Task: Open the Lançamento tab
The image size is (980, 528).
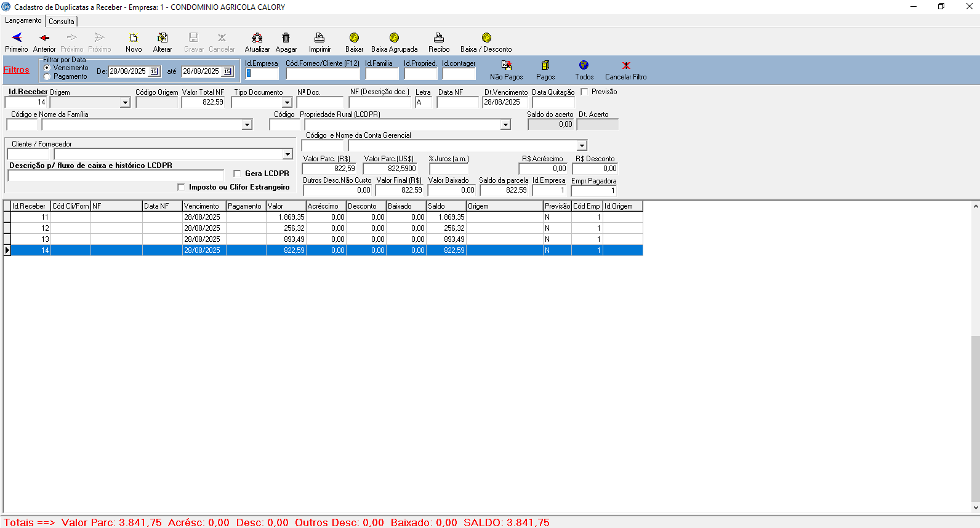Action: 23,21
